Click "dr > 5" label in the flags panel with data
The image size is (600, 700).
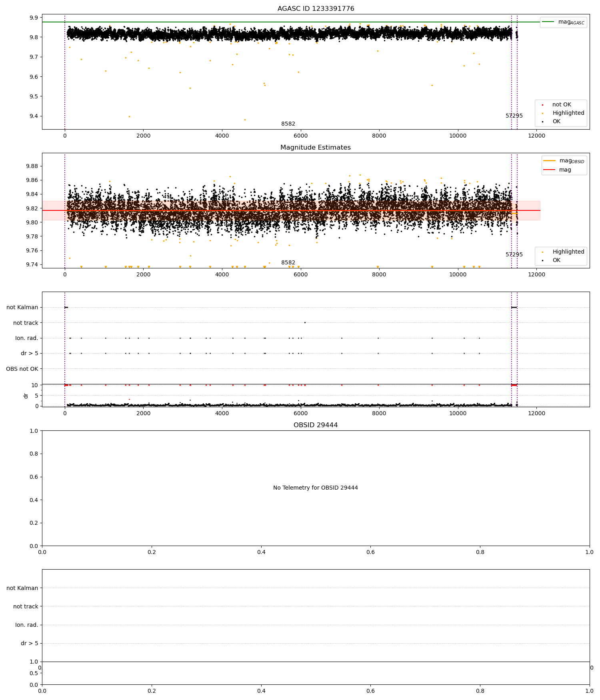(x=30, y=354)
